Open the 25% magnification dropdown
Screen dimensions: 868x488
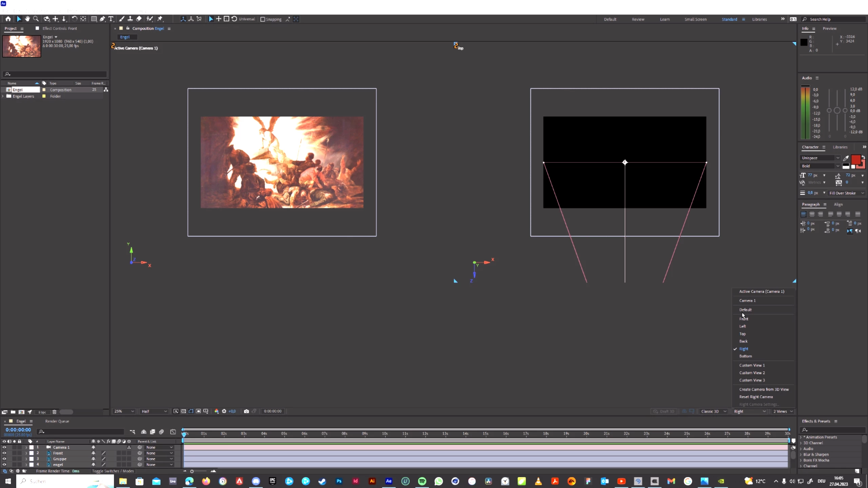[x=124, y=411]
